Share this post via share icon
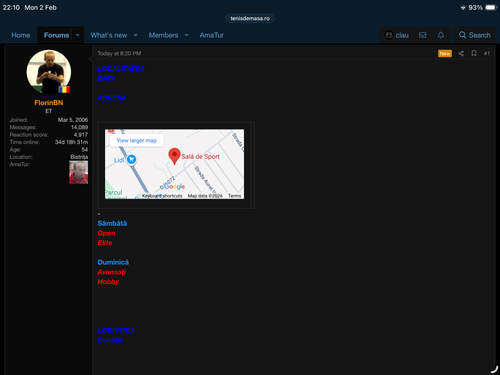The width and height of the screenshot is (500, 375). (x=461, y=53)
